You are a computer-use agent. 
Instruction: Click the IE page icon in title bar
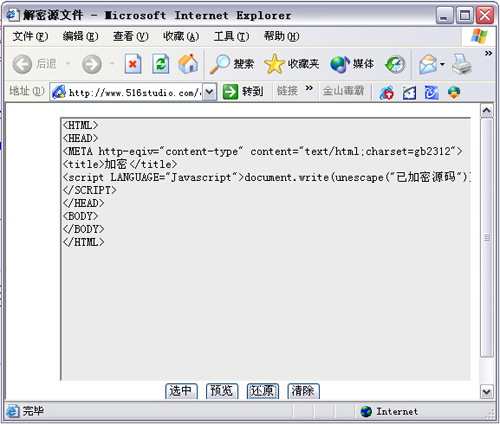click(x=13, y=15)
